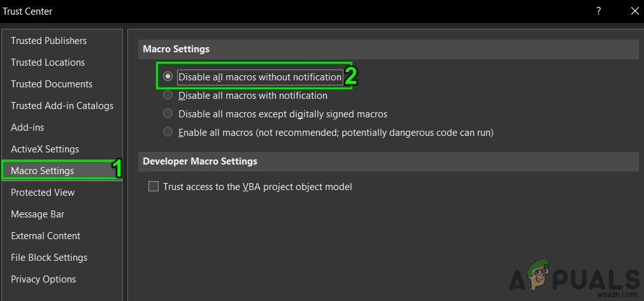Open Trusted Add-in Catalogs page
This screenshot has width=644, height=301.
tap(62, 106)
